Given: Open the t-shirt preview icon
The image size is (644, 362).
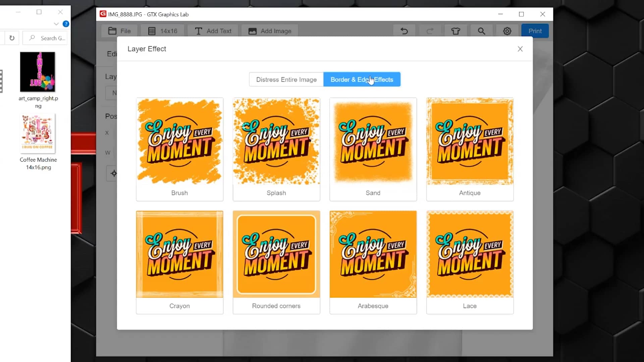Looking at the screenshot, I should pyautogui.click(x=455, y=31).
